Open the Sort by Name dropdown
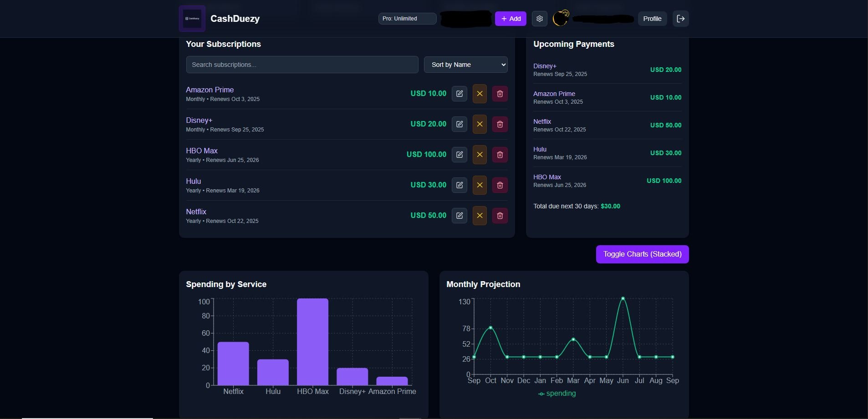Screen dimensions: 868x419 (x=466, y=65)
